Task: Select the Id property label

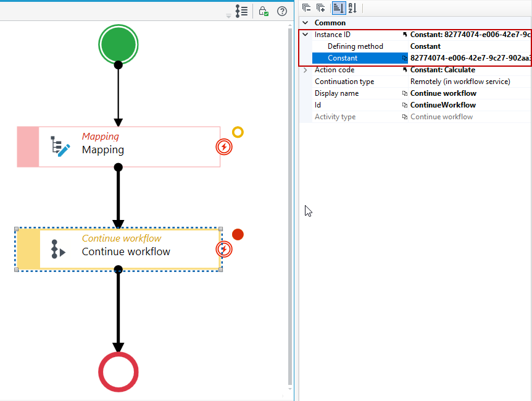Action: tap(318, 105)
